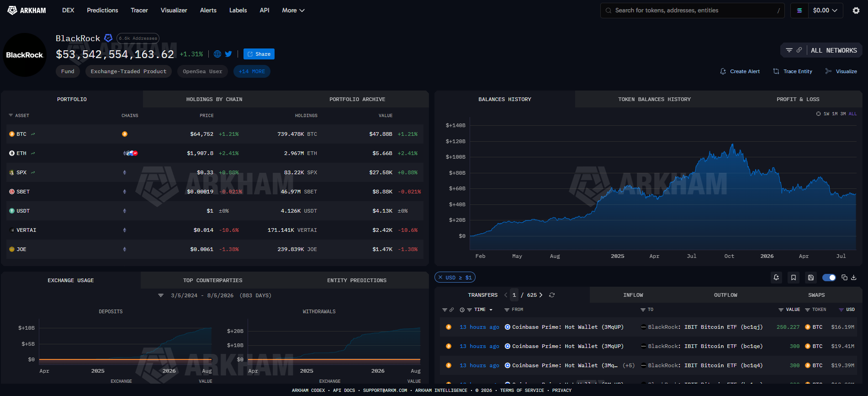Click the filter icon for the USD column
The height and width of the screenshot is (396, 868).
tap(841, 310)
